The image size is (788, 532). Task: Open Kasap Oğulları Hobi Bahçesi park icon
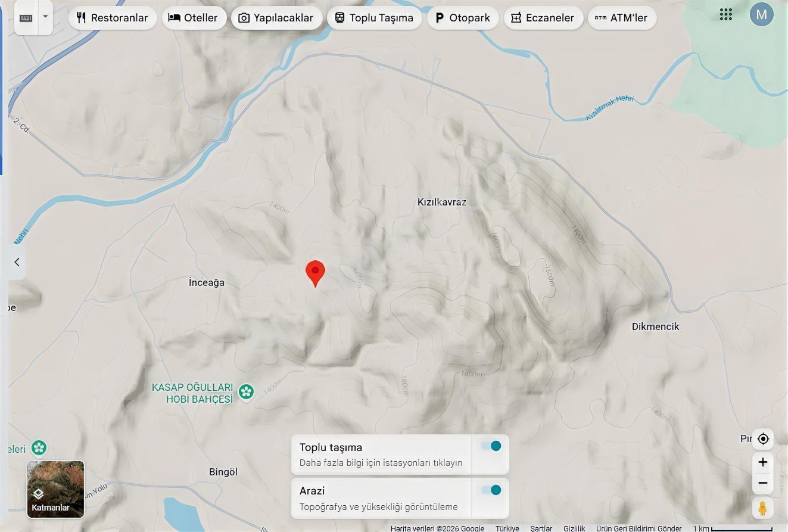(x=246, y=392)
